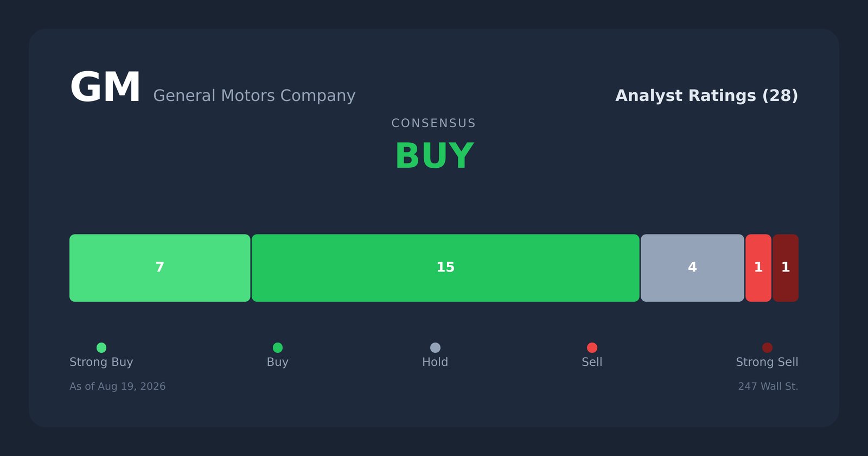Select the red Sell bar segment
This screenshot has height=456, width=868.
click(758, 268)
